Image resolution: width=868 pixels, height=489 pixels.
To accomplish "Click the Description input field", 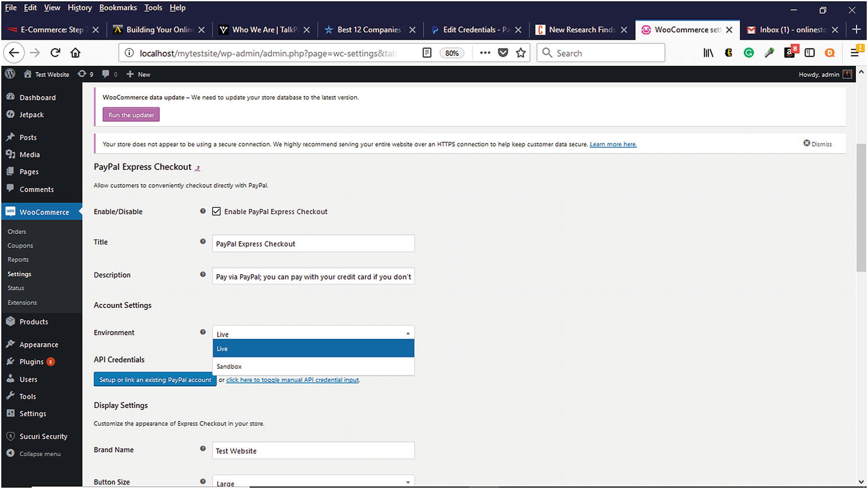I will tap(313, 276).
